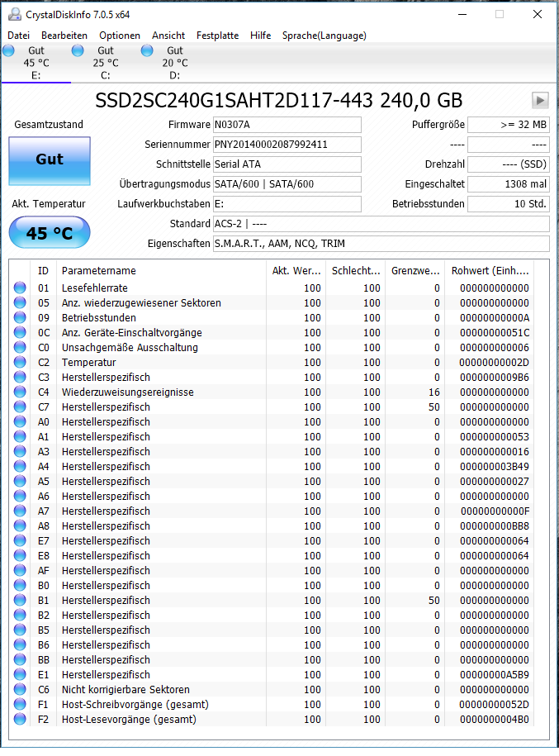Screen dimensions: 559x756
Task: Click status icon for Temperatur row C2
Action: click(x=20, y=362)
